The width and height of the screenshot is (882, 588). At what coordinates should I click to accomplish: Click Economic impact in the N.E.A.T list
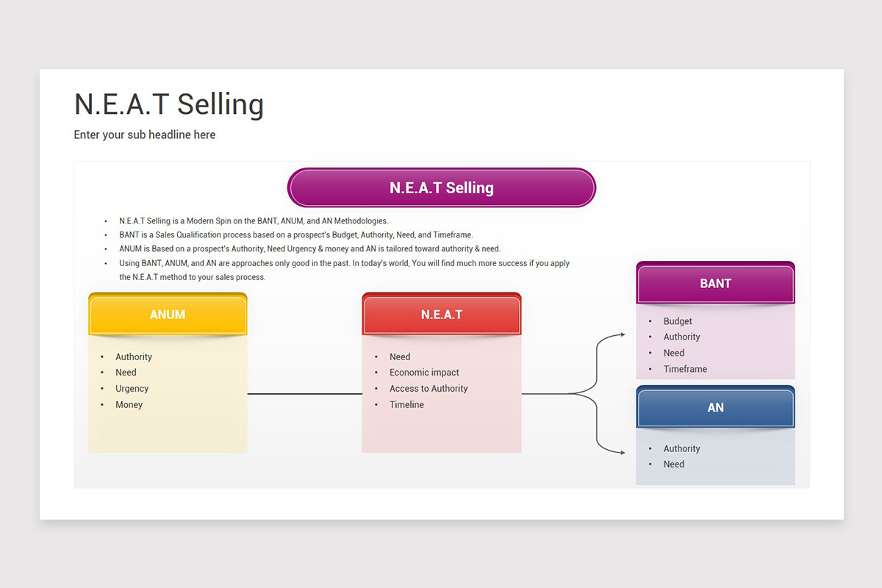pos(424,373)
